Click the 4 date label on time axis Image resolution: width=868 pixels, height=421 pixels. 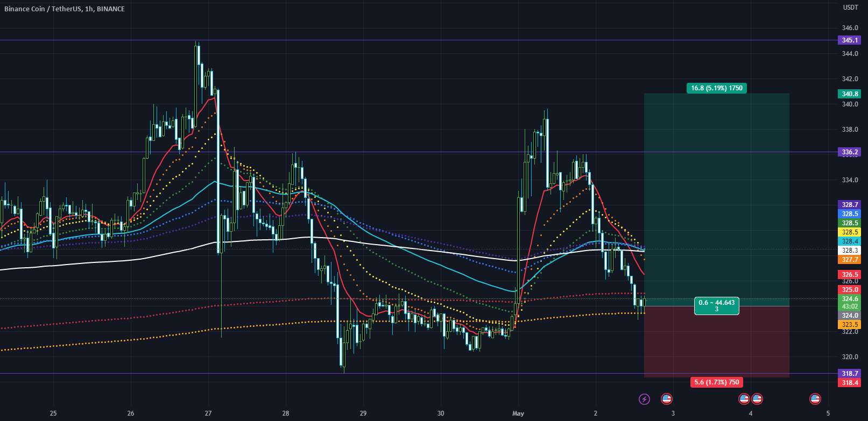coord(751,413)
